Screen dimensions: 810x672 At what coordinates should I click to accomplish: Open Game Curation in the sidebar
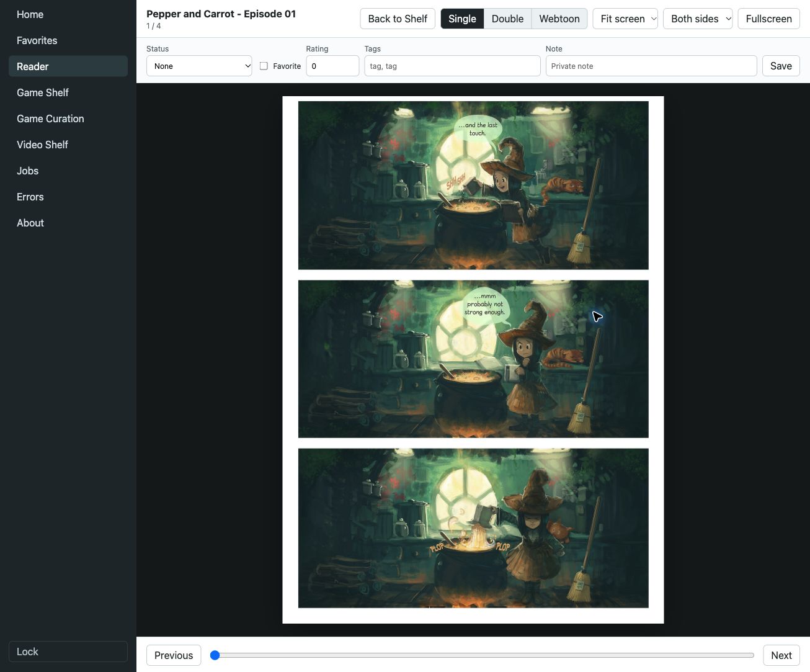pos(68,119)
